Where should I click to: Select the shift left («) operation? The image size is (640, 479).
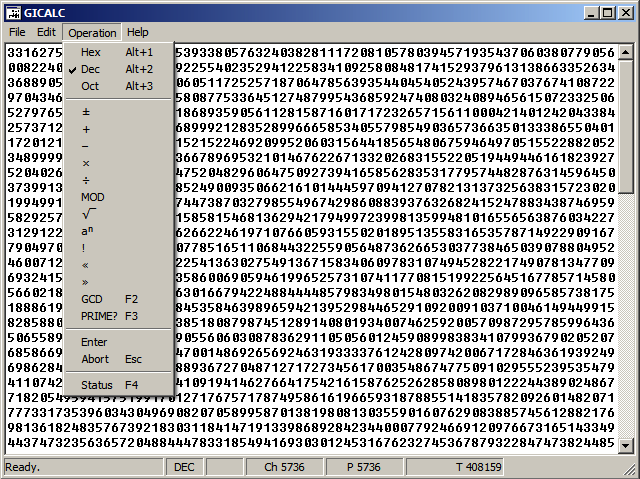point(86,265)
